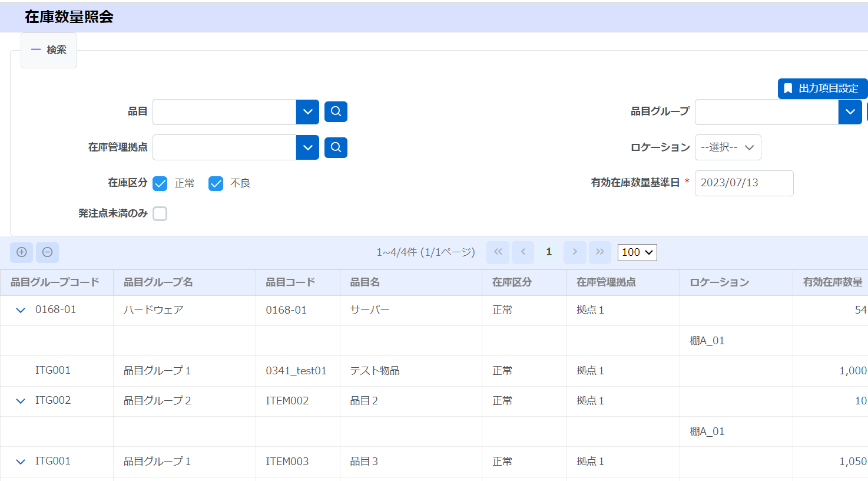Select the ハードウェア group name cell
Screen dimensions: 868x481
(x=184, y=311)
